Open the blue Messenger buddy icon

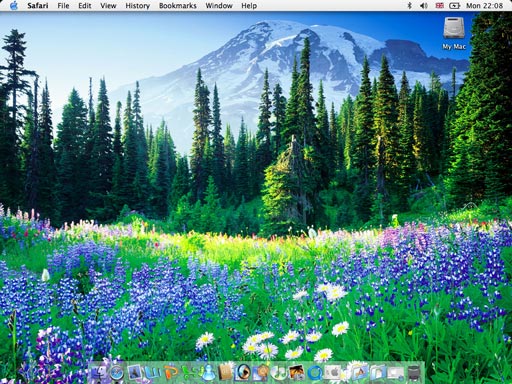coord(208,372)
